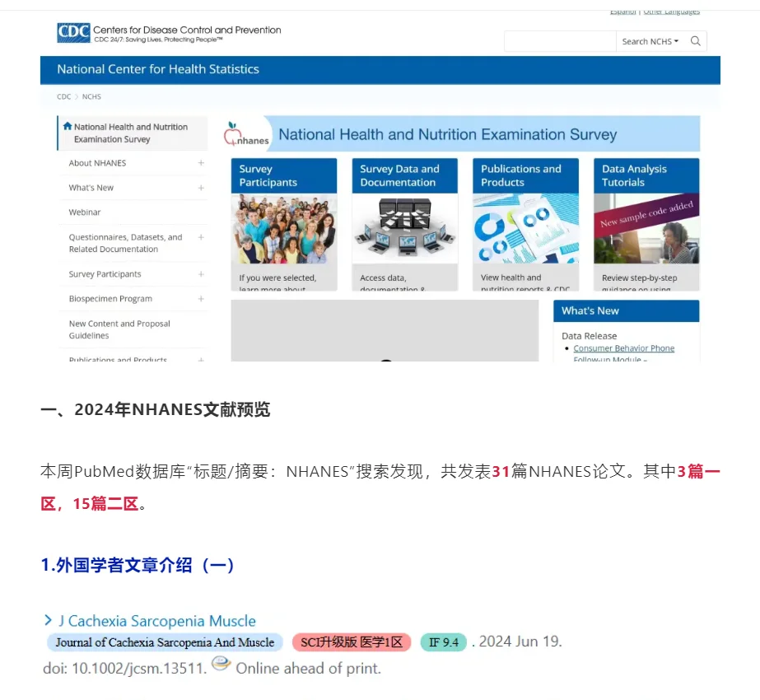The width and height of the screenshot is (760, 700).
Task: Click the New sample code added image
Action: [646, 228]
